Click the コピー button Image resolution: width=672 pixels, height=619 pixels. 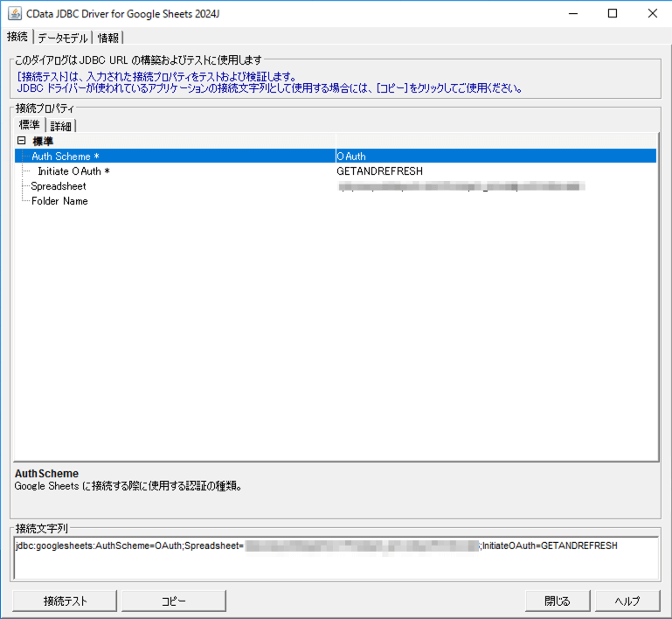pyautogui.click(x=174, y=601)
